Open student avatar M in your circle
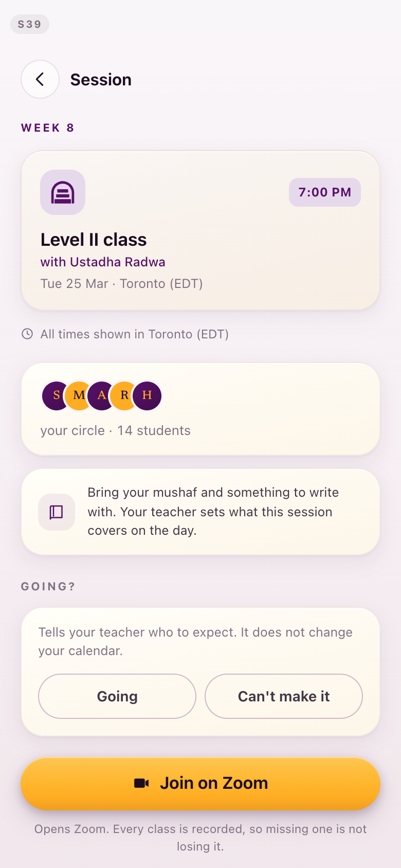This screenshot has height=868, width=401. 79,395
